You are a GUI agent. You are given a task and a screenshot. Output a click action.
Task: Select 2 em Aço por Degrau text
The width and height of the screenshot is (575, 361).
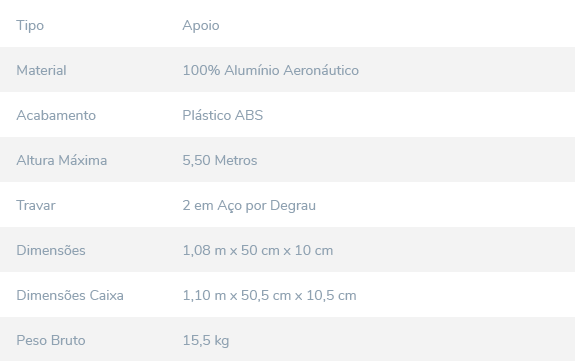click(249, 206)
